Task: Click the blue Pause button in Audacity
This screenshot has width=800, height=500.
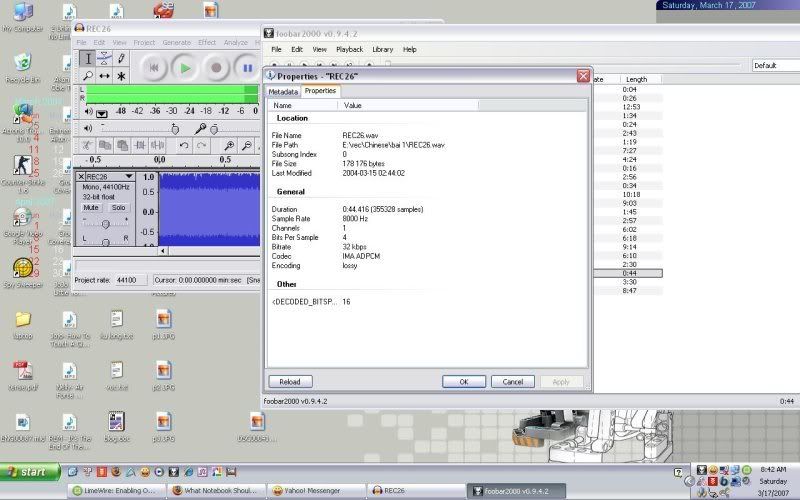Action: (247, 67)
